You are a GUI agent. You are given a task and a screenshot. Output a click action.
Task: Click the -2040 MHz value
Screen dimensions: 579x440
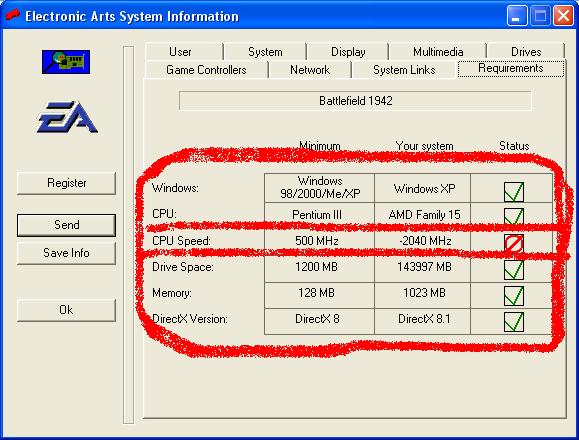tap(425, 241)
